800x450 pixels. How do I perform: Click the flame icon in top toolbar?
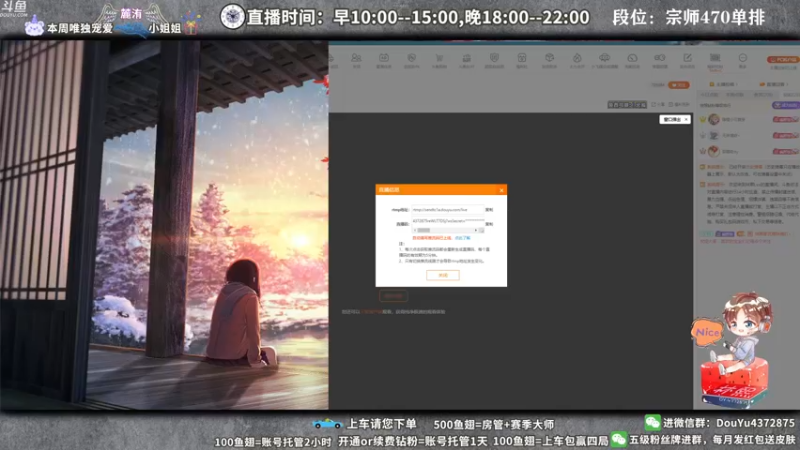tap(577, 58)
